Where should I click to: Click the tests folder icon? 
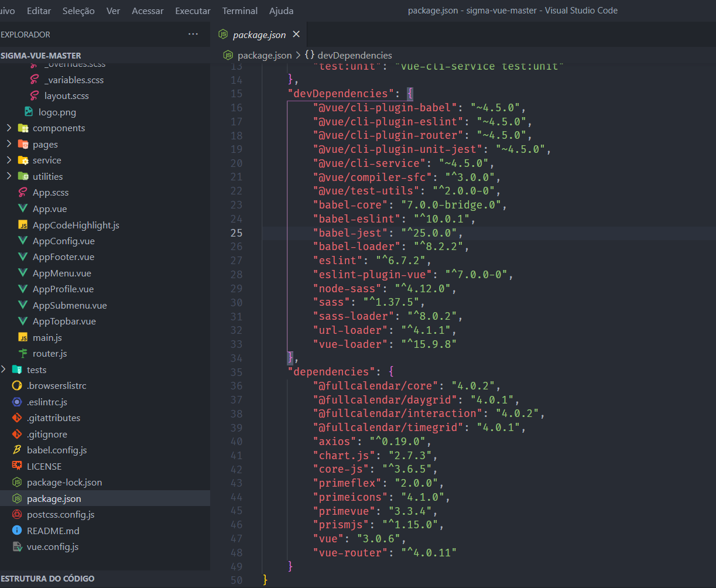tap(17, 370)
